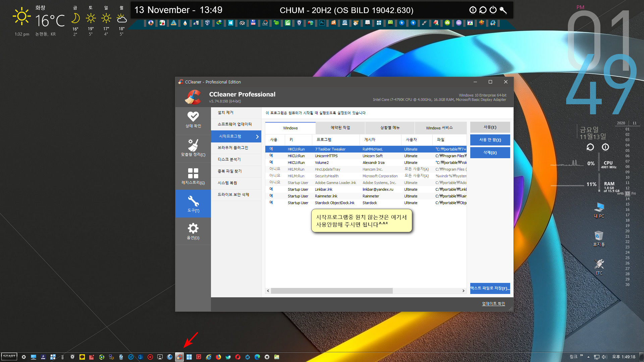Click the 텍스트 파일로 저장(F) button
Viewport: 644px width, 362px height.
[x=490, y=288]
